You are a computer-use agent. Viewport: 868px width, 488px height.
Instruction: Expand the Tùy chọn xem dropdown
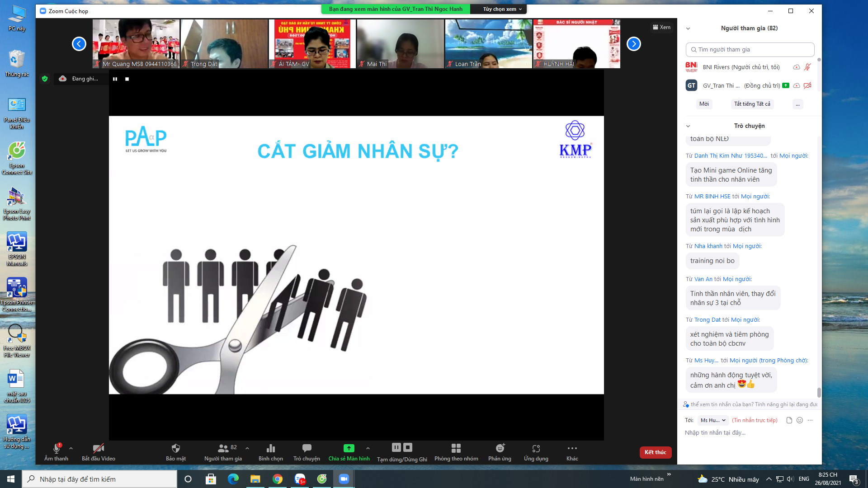(x=502, y=9)
